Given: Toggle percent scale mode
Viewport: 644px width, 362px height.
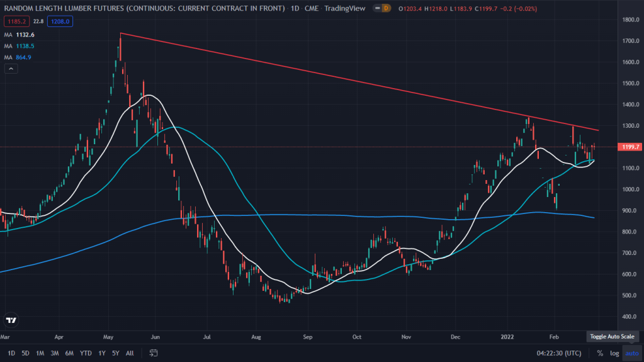Looking at the screenshot, I should [x=600, y=353].
